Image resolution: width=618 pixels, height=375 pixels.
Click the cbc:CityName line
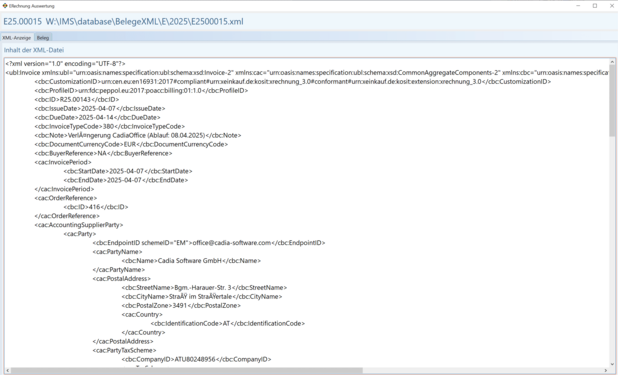[202, 297]
